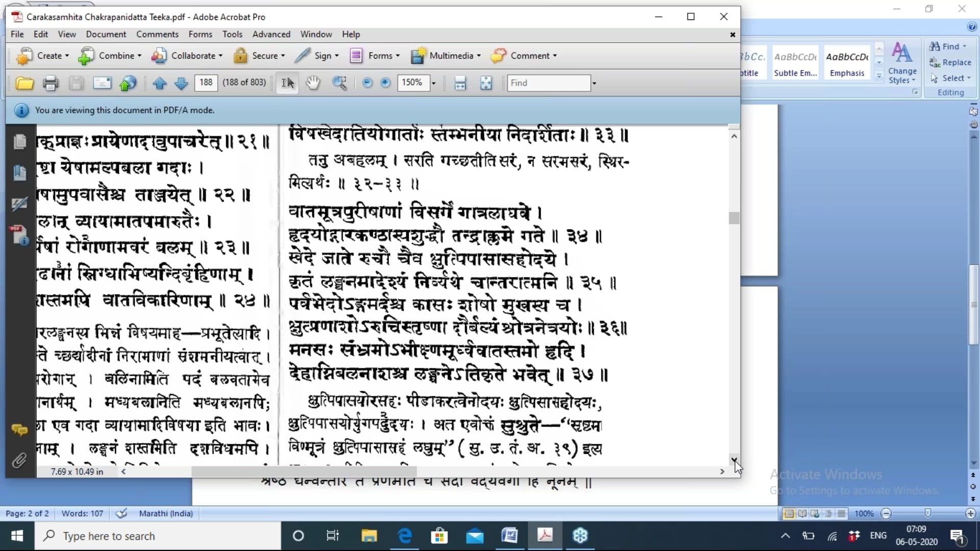Open the Comments panel in sidebar
The width and height of the screenshot is (980, 551).
tap(19, 430)
